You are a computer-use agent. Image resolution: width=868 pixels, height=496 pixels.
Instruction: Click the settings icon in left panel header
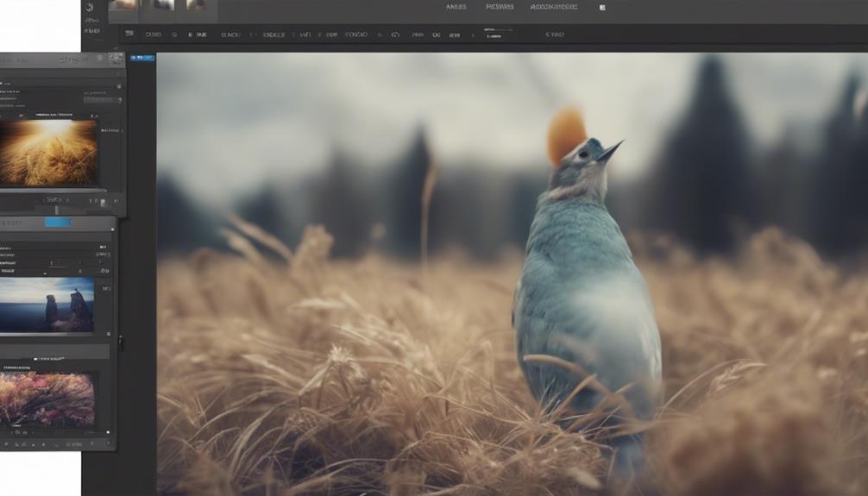(x=116, y=58)
